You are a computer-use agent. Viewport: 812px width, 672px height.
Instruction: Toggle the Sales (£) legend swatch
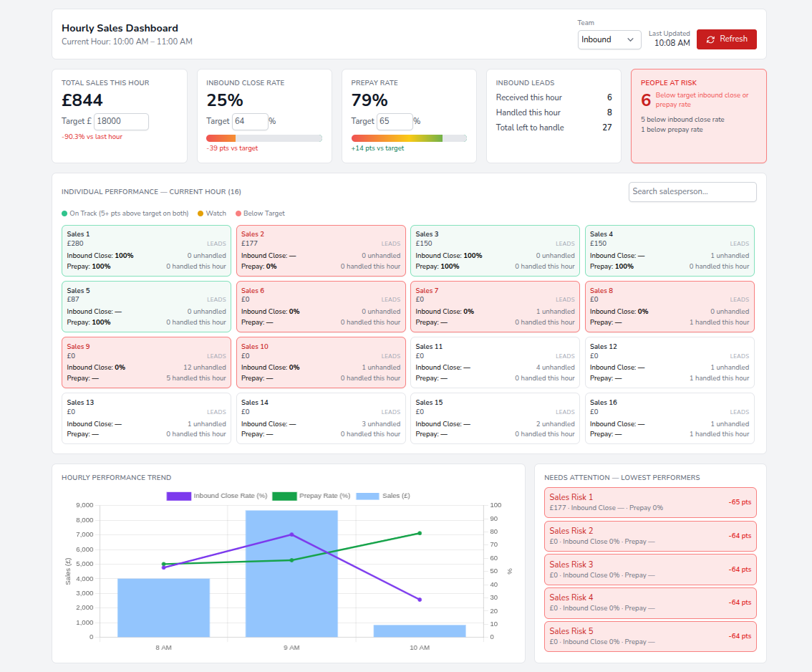coord(367,496)
